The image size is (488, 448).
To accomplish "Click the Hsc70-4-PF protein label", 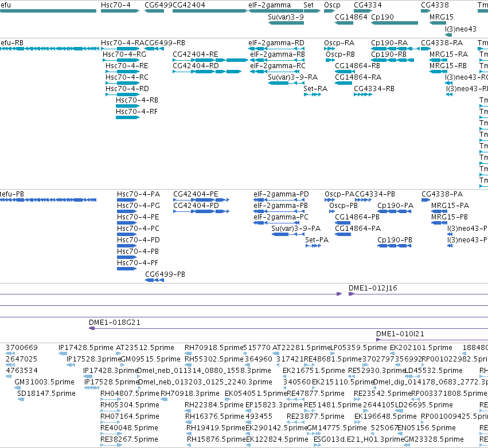I will point(138,263).
